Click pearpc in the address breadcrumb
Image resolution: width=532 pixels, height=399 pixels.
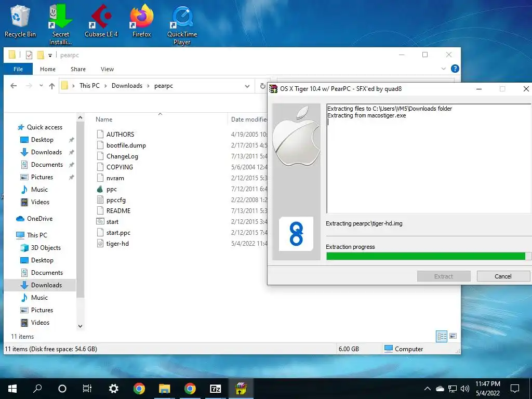pyautogui.click(x=164, y=86)
